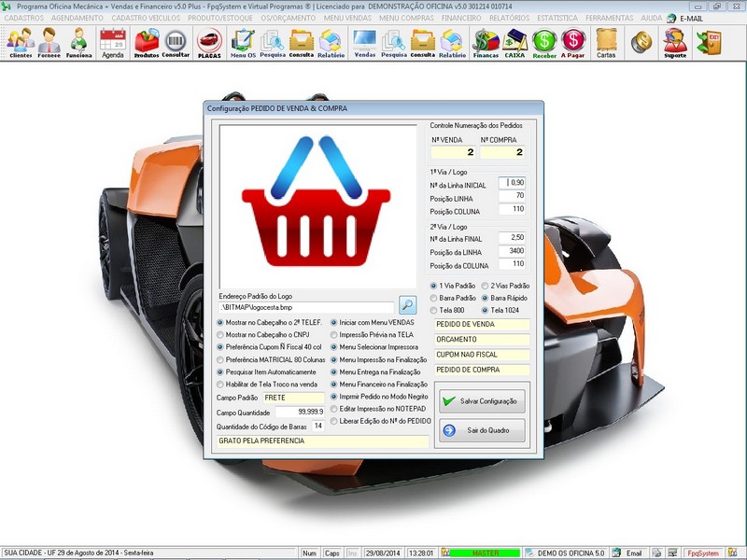Open the AGENDAMENTO menu
Image resolution: width=747 pixels, height=560 pixels.
[x=78, y=18]
